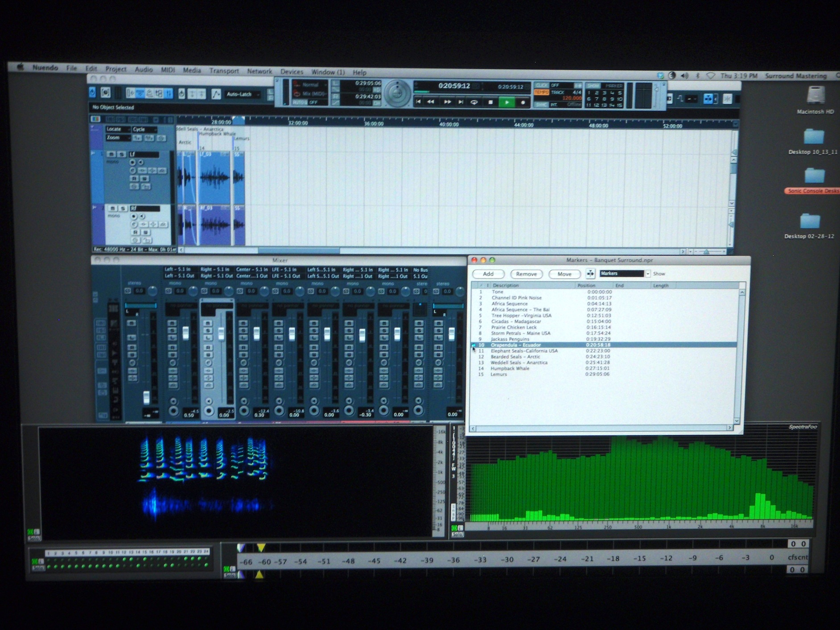Solo the Rf track in the track list
This screenshot has height=630, width=840.
point(122,208)
